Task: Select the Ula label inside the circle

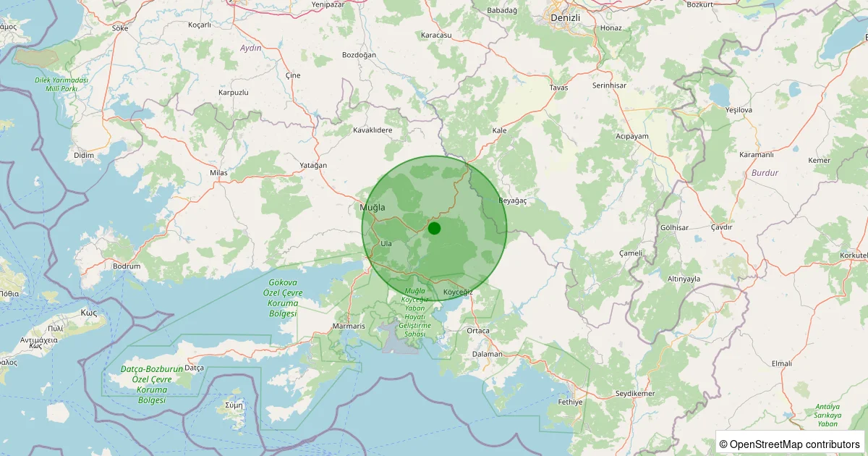Action: coord(386,244)
